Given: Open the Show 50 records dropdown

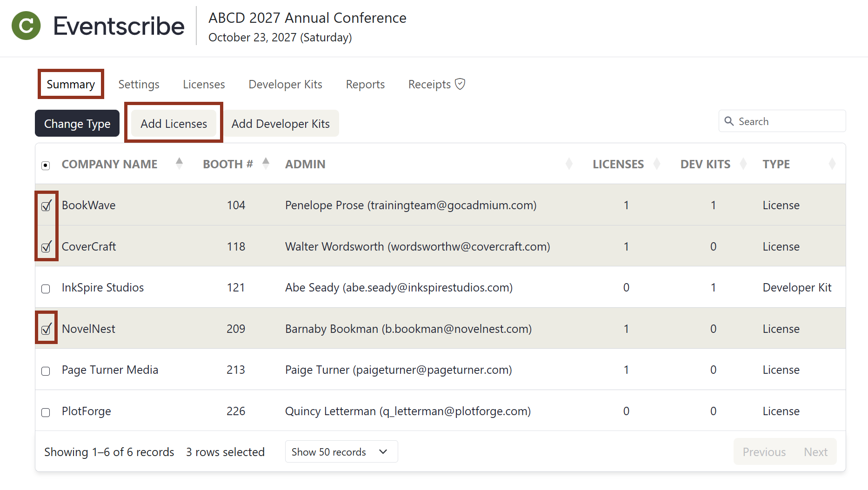Looking at the screenshot, I should coord(341,451).
